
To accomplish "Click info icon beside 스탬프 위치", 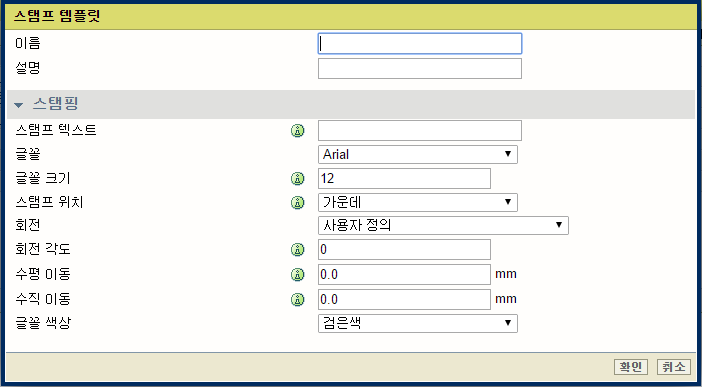I will tap(298, 202).
